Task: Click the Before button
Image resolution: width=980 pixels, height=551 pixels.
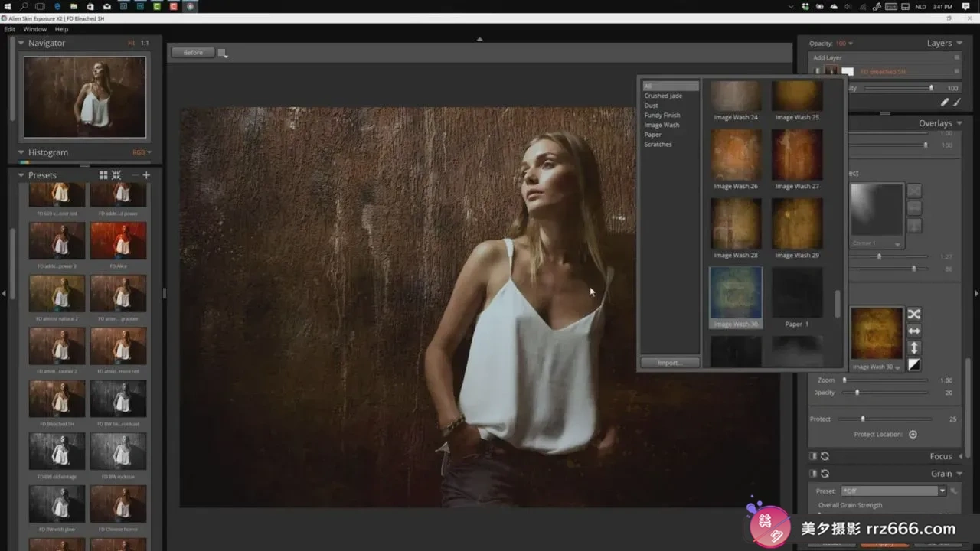Action: click(193, 53)
